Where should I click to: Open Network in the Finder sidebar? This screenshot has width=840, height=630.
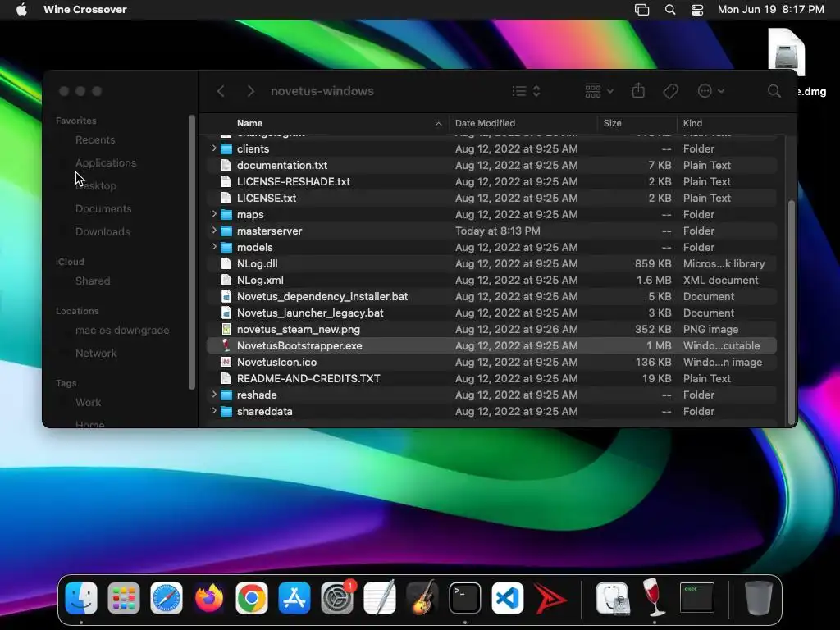point(96,354)
